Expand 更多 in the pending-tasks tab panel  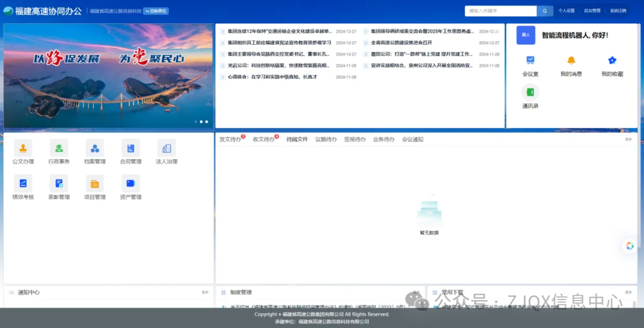(628, 140)
